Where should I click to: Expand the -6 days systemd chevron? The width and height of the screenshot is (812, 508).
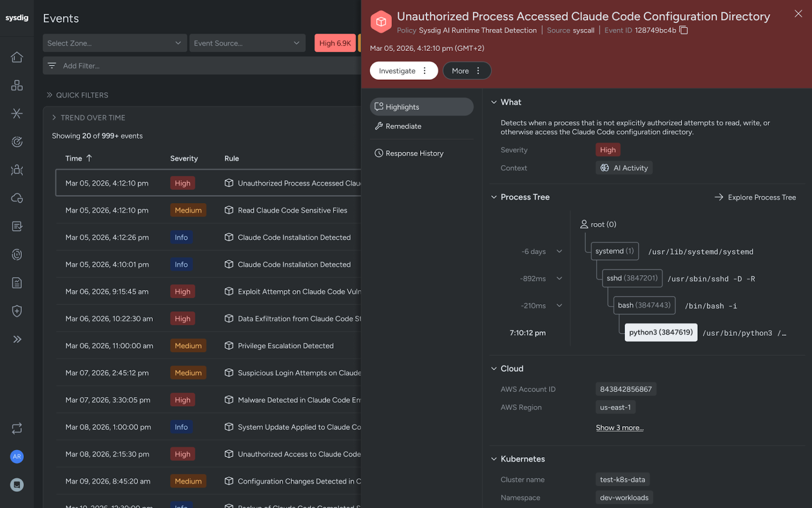pyautogui.click(x=559, y=251)
